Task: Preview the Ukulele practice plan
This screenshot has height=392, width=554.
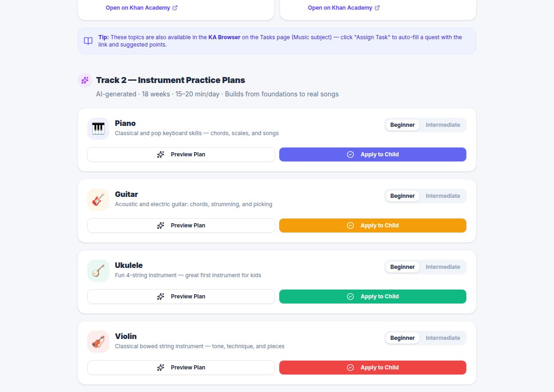Action: [181, 297]
